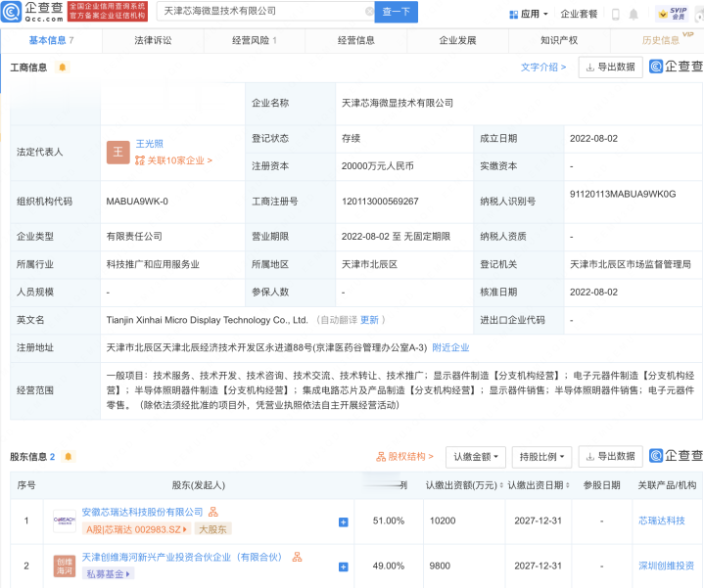
Task: Click the 王 avatar of the legal representative
Action: pos(118,152)
